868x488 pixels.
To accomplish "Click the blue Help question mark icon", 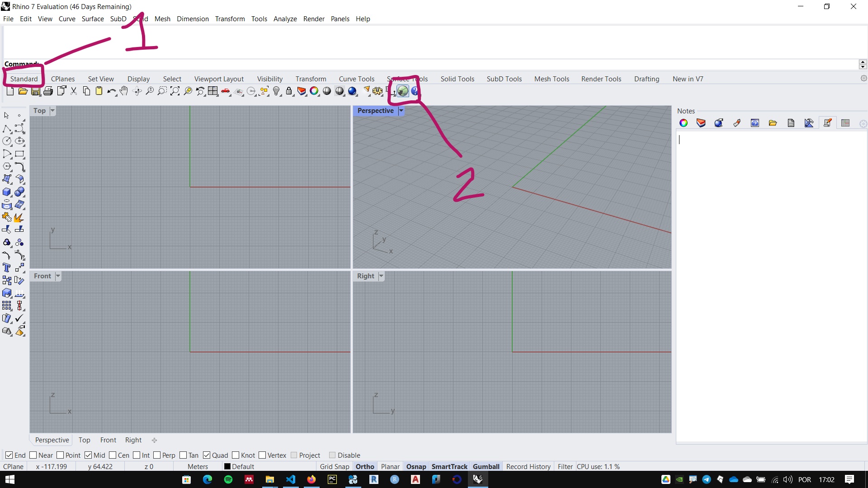I will [415, 91].
